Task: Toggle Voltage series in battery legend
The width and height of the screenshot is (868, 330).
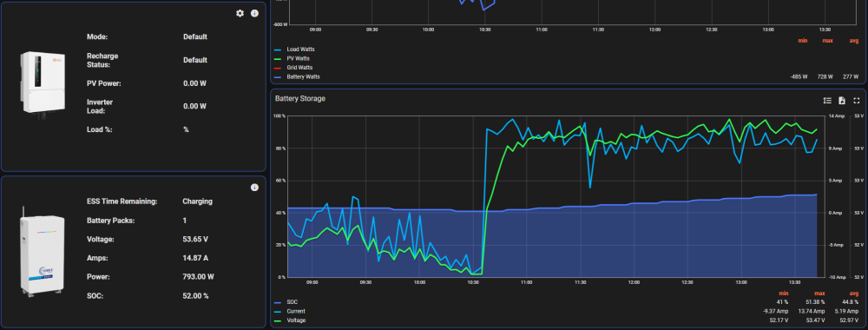Action: point(296,320)
